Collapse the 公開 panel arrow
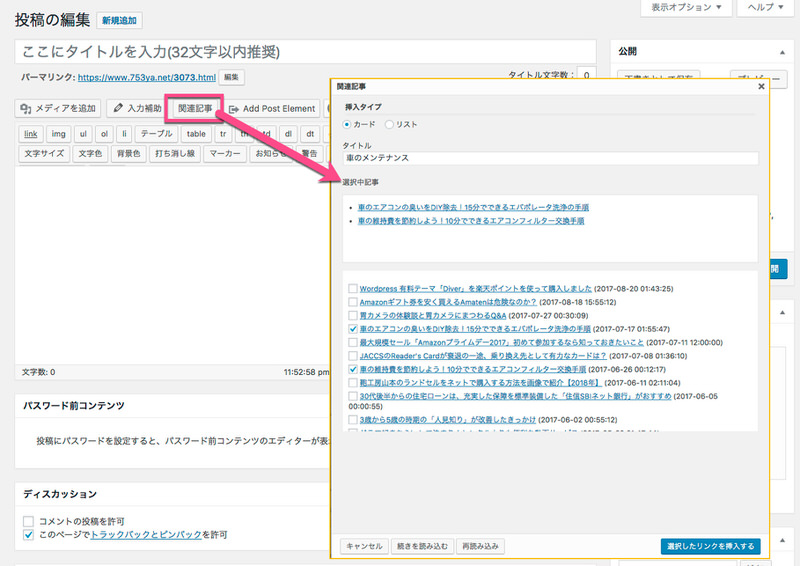 click(x=781, y=51)
